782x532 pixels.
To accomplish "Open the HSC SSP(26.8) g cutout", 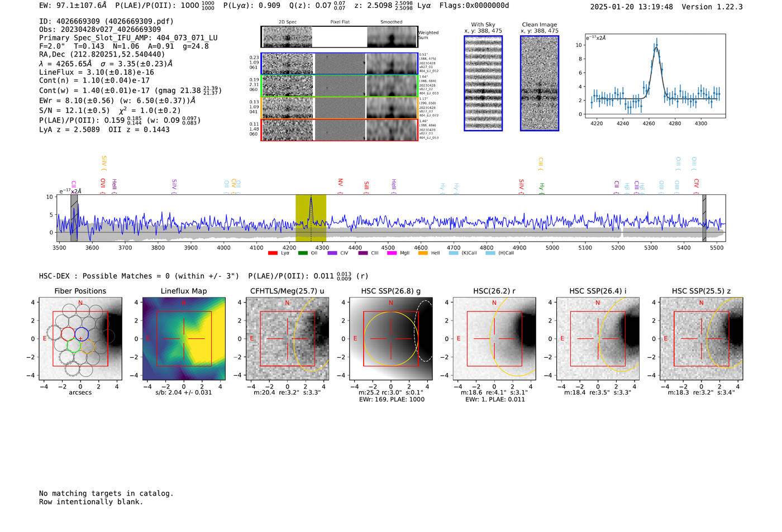I will click(x=391, y=339).
